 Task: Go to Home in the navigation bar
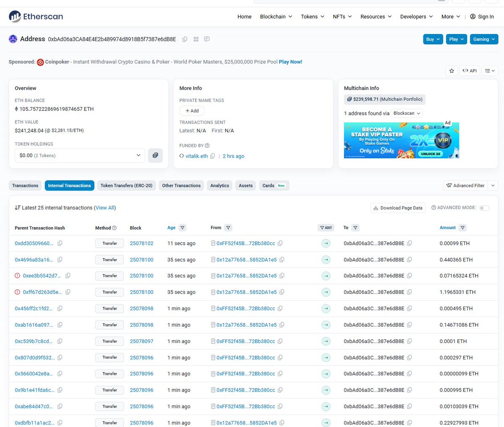(x=244, y=17)
